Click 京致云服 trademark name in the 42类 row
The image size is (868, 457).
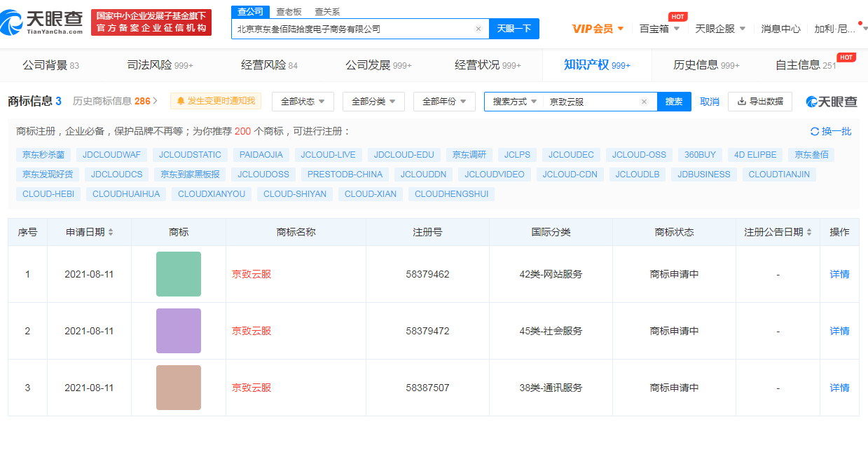pos(252,274)
